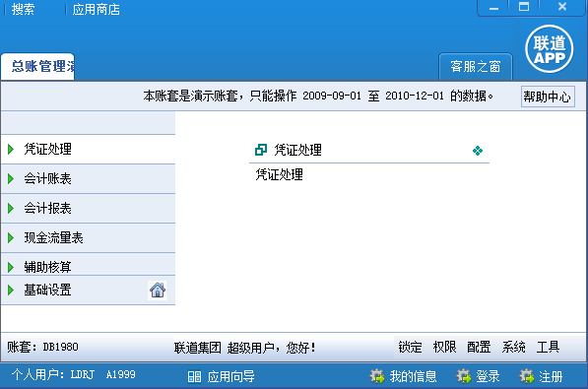The height and width of the screenshot is (389, 588).
Task: Expand 基础设置 with its green arrow
Action: (11, 290)
